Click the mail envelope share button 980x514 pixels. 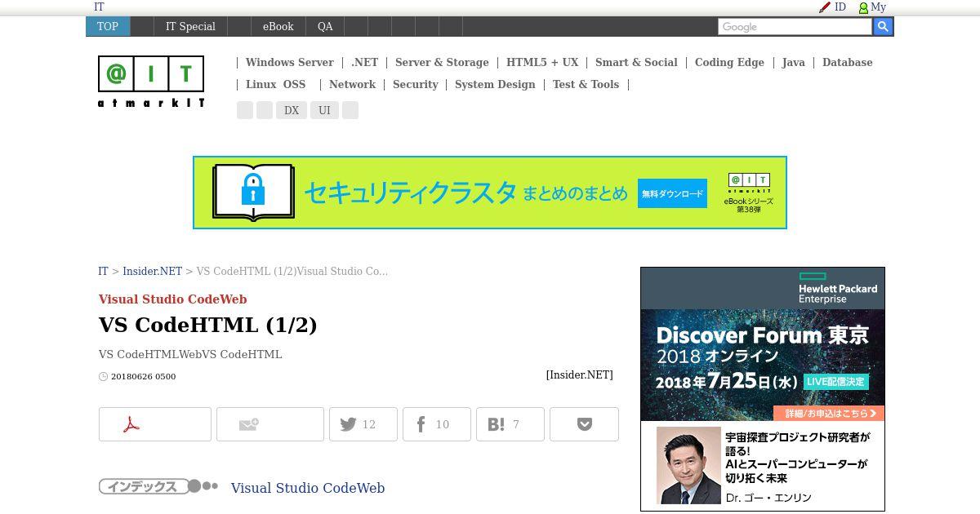(270, 424)
